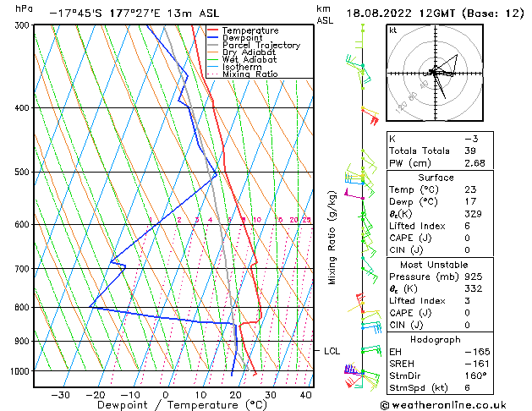
Task: Click the magenta wind barb near 550 hPa
Action: click(x=354, y=195)
